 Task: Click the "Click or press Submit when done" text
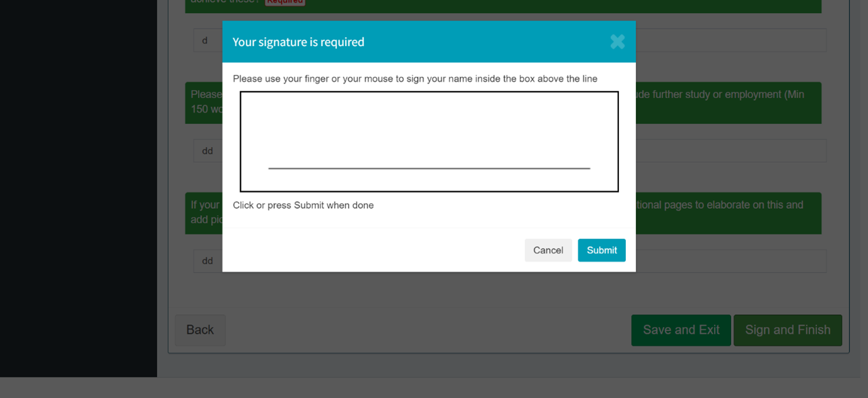303,206
